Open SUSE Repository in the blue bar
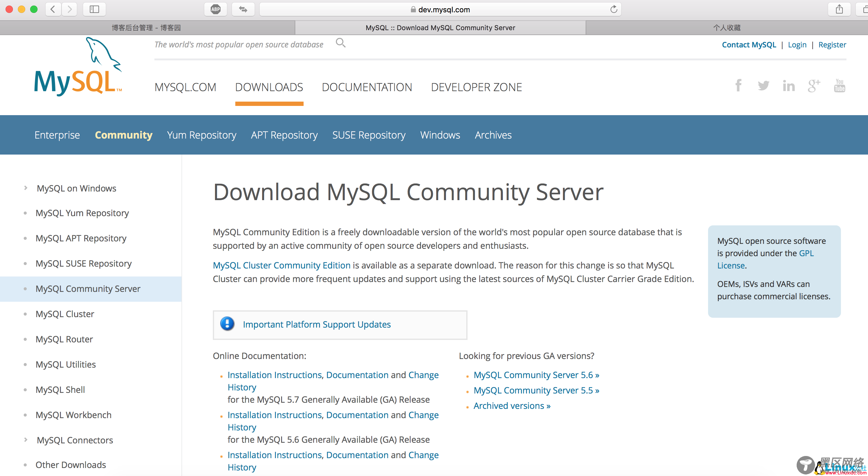The image size is (868, 476). coord(369,135)
